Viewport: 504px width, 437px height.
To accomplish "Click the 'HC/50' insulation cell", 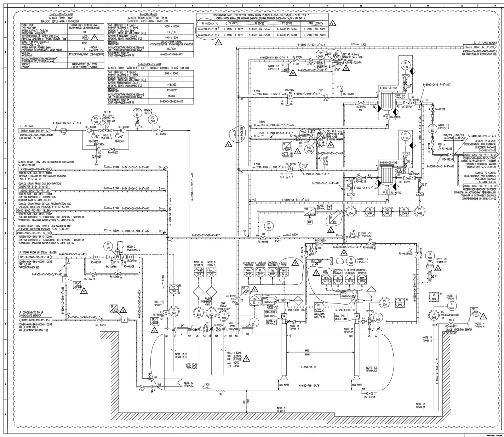I will pos(171,96).
